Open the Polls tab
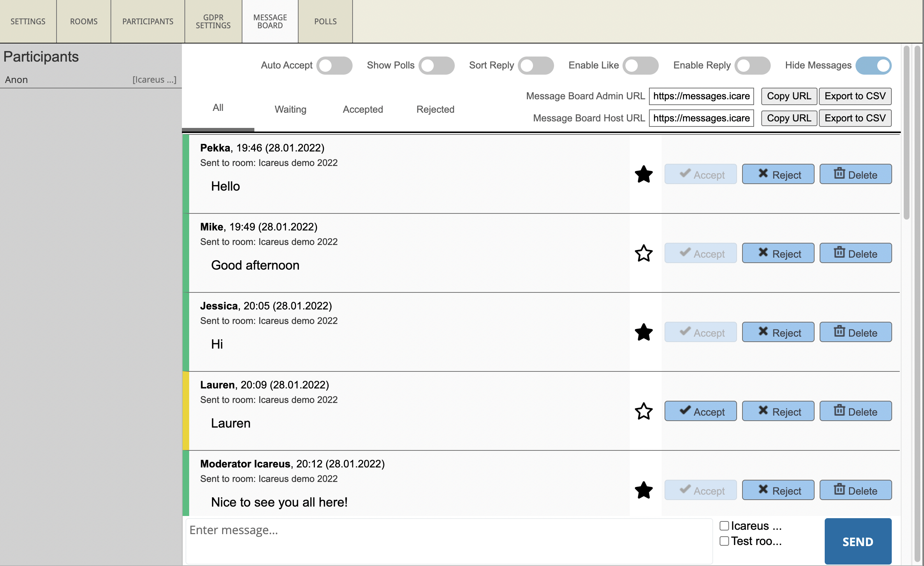Image resolution: width=924 pixels, height=566 pixels. pos(325,21)
